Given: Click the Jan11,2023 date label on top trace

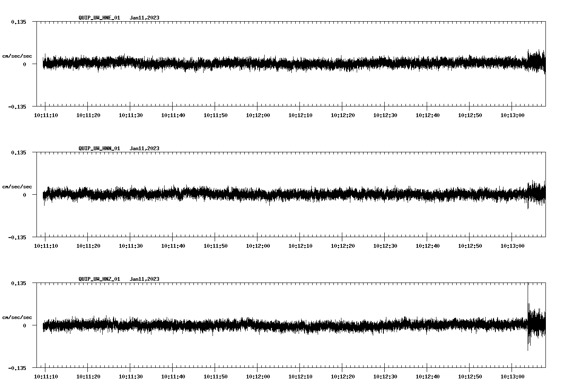Looking at the screenshot, I should click(145, 18).
